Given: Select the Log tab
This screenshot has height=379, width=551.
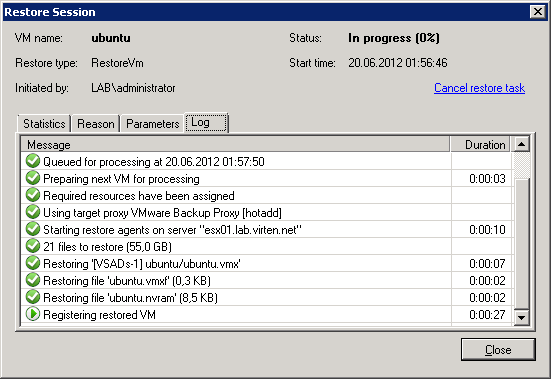Looking at the screenshot, I should pos(206,123).
